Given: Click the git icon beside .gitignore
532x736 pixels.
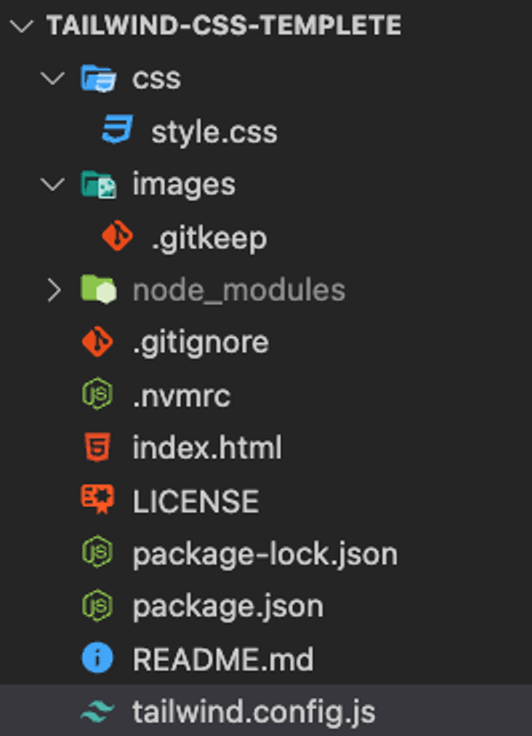Looking at the screenshot, I should (x=97, y=342).
